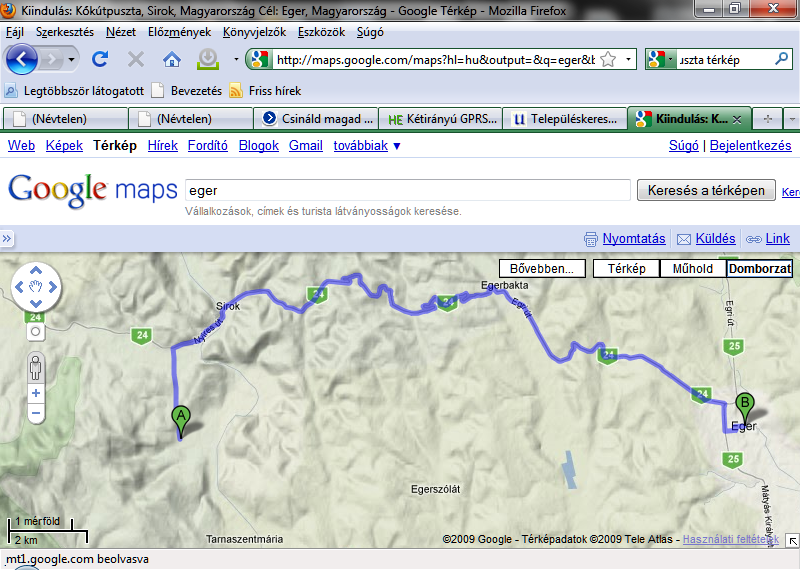Open the Eszközök menu
Image resolution: width=800 pixels, height=570 pixels.
(x=321, y=32)
